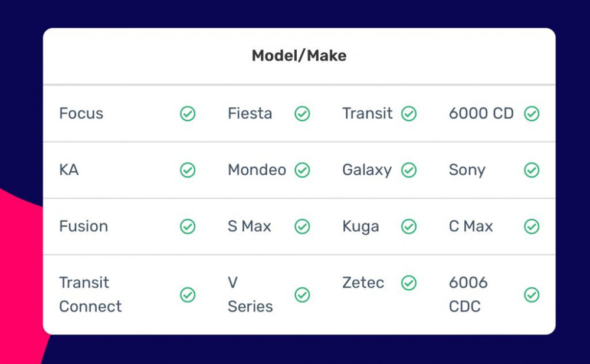Click the checkmark beside Galaxy
590x364 pixels.
coord(409,170)
